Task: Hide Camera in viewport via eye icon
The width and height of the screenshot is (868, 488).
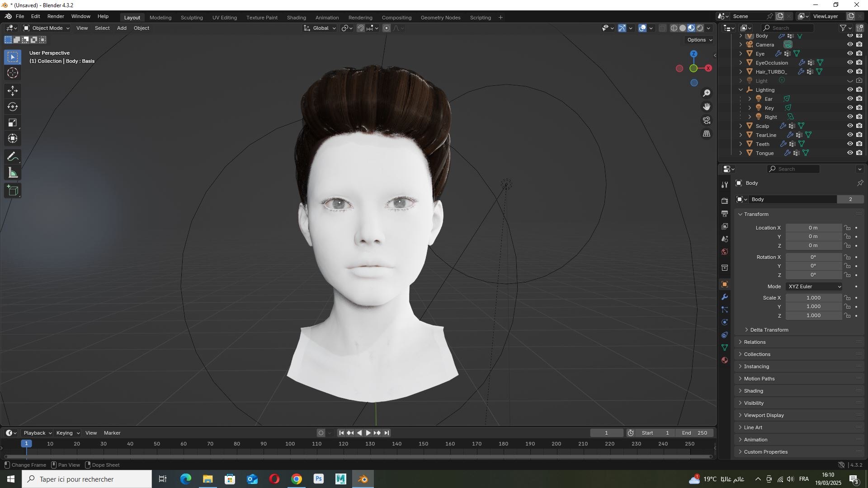Action: 850,44
